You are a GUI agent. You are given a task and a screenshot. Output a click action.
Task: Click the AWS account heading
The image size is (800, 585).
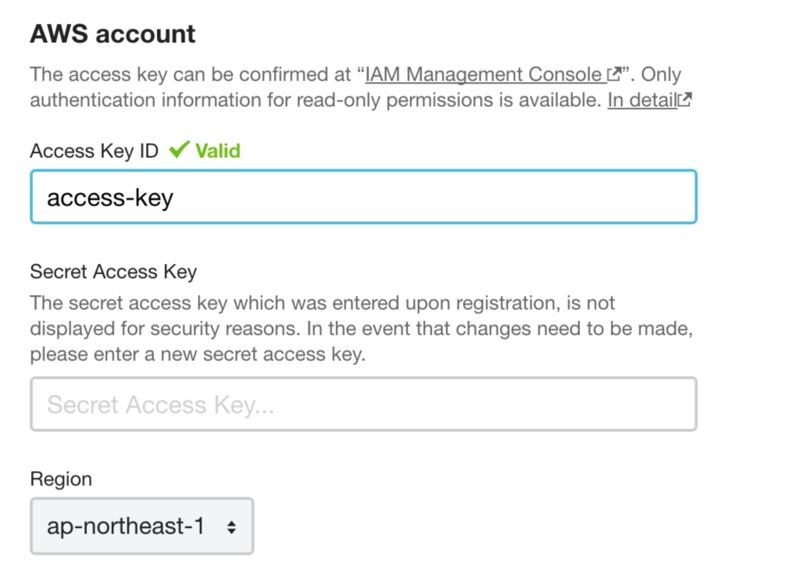coord(113,34)
